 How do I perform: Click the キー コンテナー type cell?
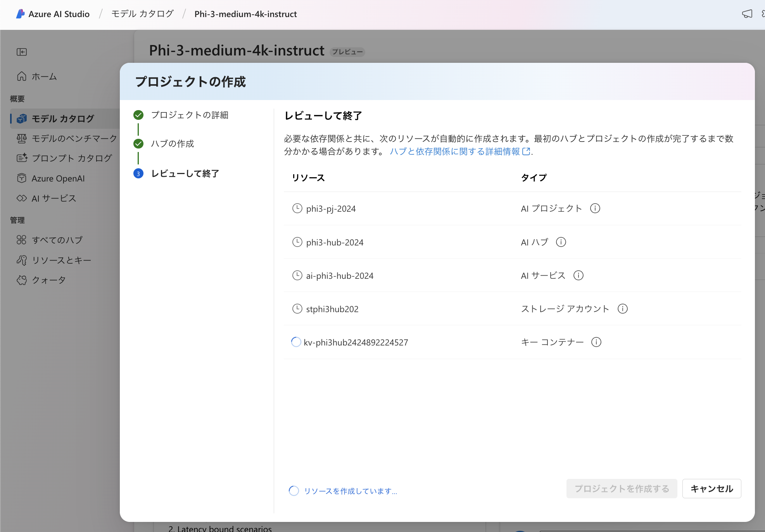pyautogui.click(x=552, y=342)
